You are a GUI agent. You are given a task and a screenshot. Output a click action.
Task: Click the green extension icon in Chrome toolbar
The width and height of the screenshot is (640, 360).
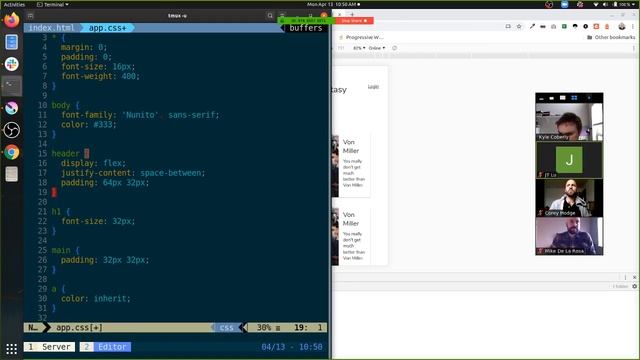click(x=564, y=27)
